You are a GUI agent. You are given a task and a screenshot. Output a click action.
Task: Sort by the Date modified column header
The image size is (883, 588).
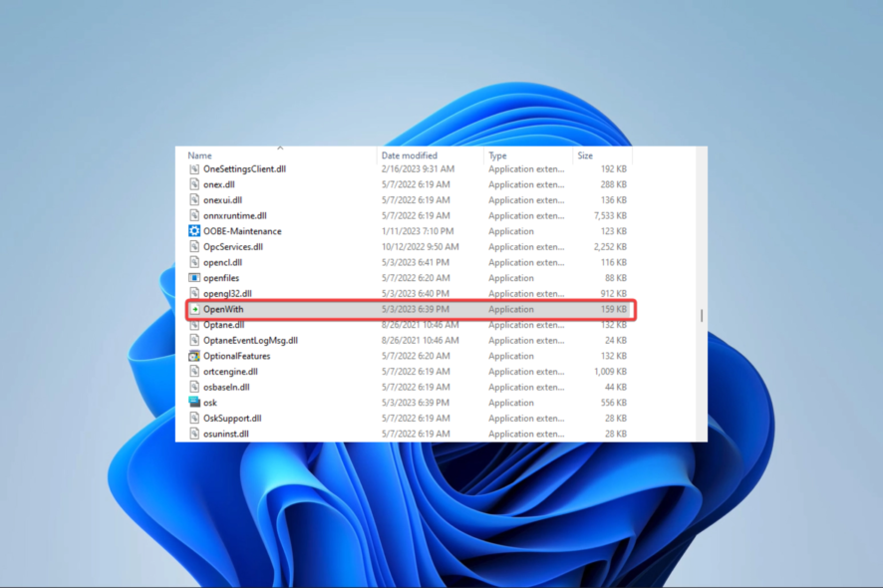tap(410, 155)
